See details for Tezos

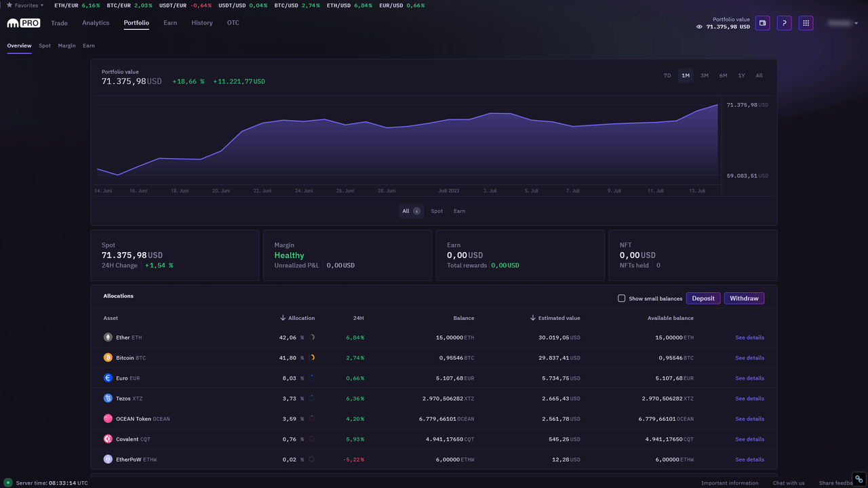tap(749, 398)
